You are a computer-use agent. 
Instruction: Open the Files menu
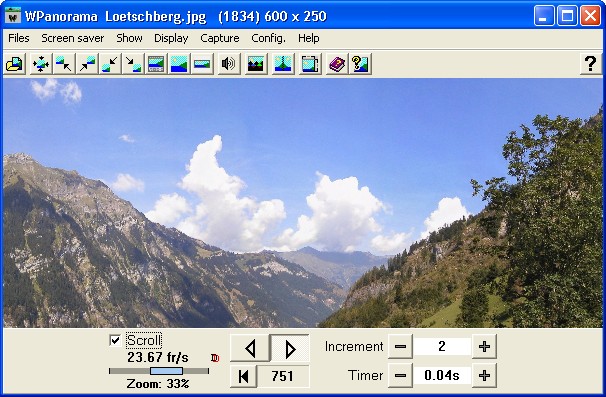pyautogui.click(x=19, y=38)
